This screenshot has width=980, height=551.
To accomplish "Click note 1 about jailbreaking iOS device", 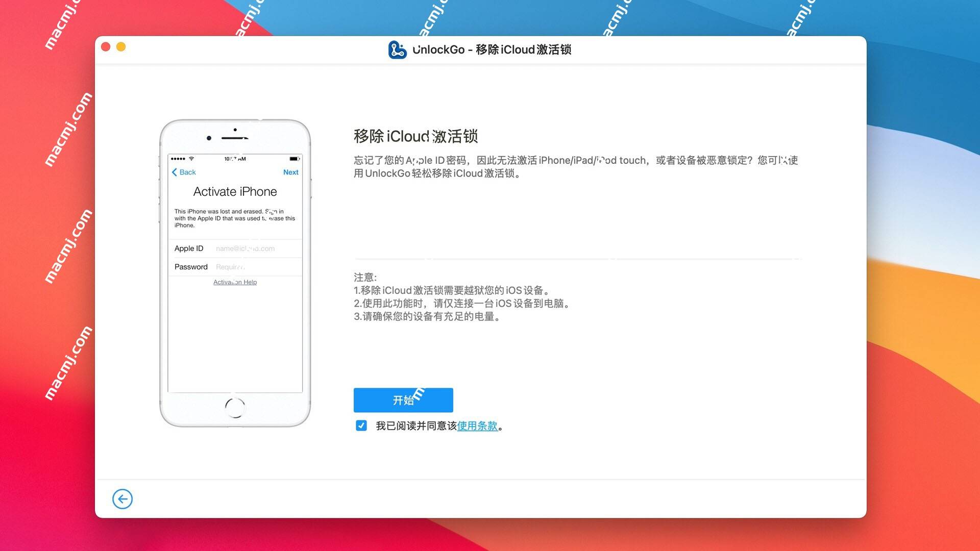I will pyautogui.click(x=453, y=290).
